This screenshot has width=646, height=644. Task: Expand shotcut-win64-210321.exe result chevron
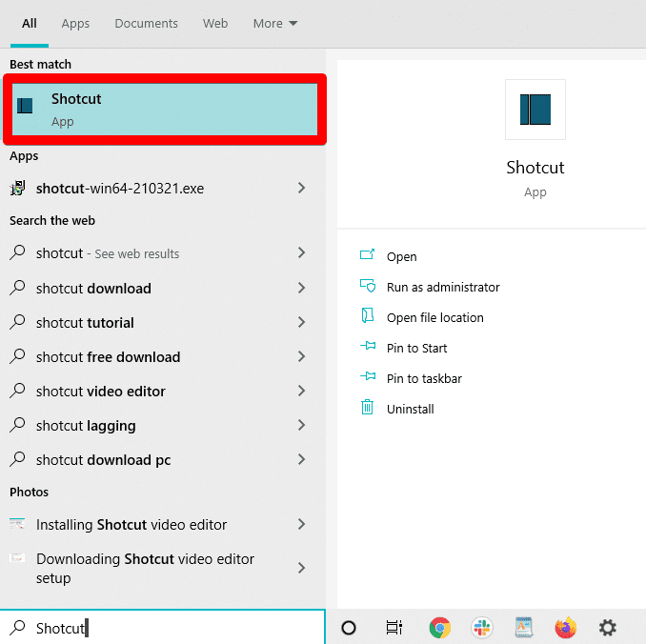tap(302, 188)
